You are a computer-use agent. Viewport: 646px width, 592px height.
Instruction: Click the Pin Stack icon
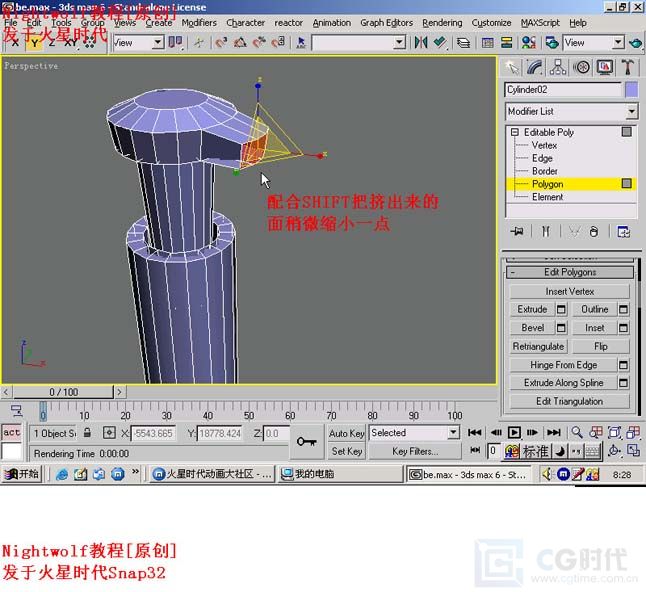[517, 232]
